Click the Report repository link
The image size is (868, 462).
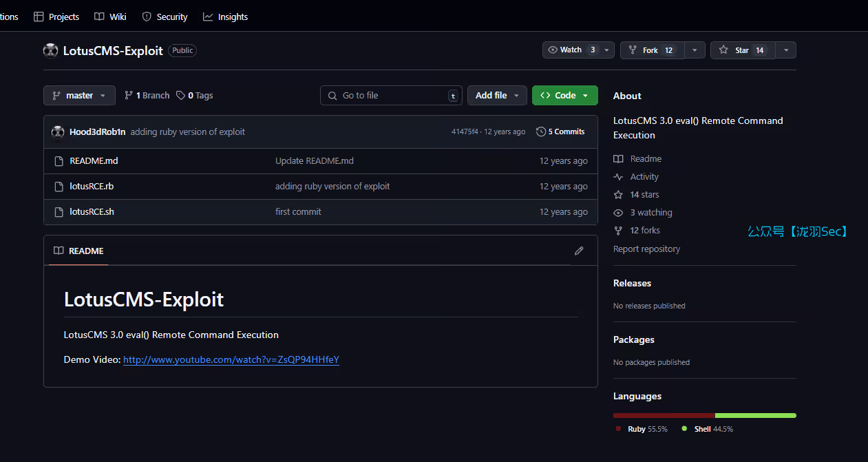[646, 249]
